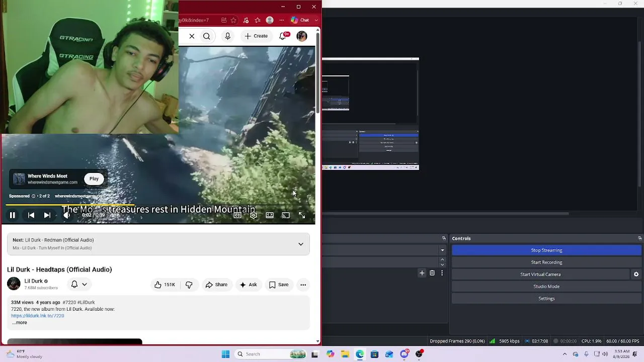The height and width of the screenshot is (362, 644).
Task: Click the taskbar Search box
Action: [x=271, y=354]
